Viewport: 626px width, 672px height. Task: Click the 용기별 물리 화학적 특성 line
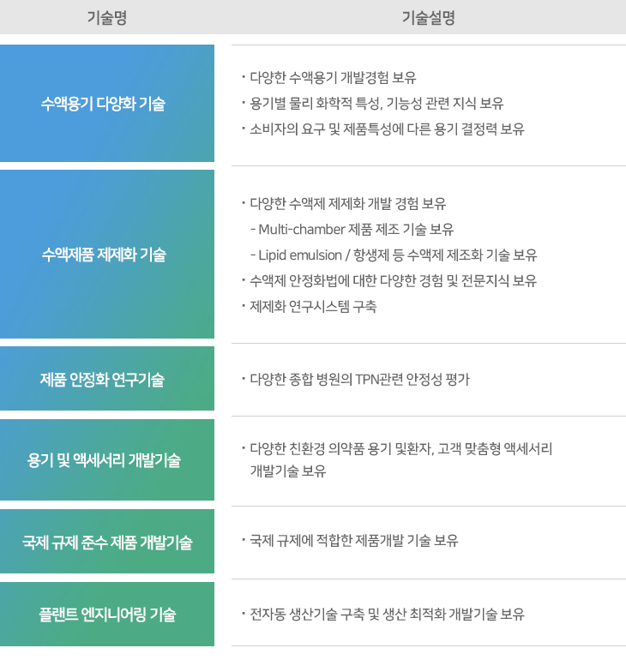tap(376, 104)
